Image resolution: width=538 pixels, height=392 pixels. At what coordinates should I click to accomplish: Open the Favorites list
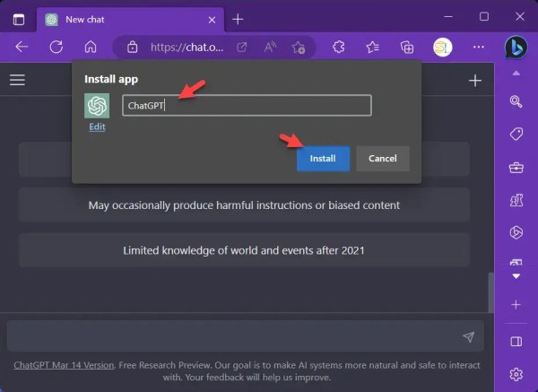(372, 47)
